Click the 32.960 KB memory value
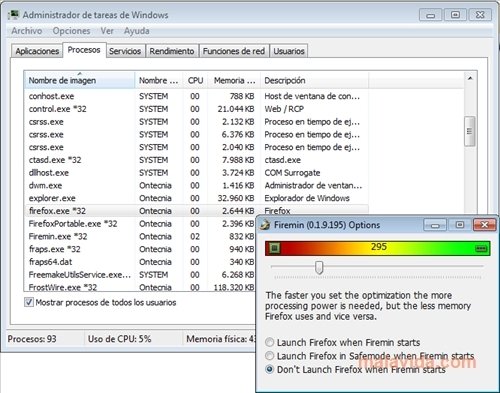The image size is (500, 393). [236, 198]
